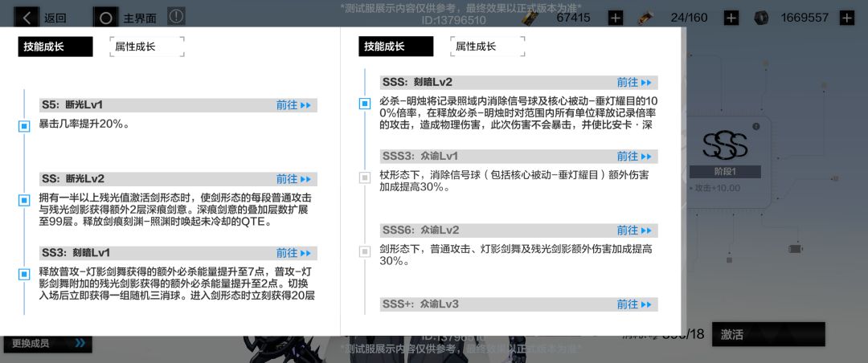Viewport: 868px width, 363px height.
Task: Open the exclamation info icon in the top bar
Action: 176,16
